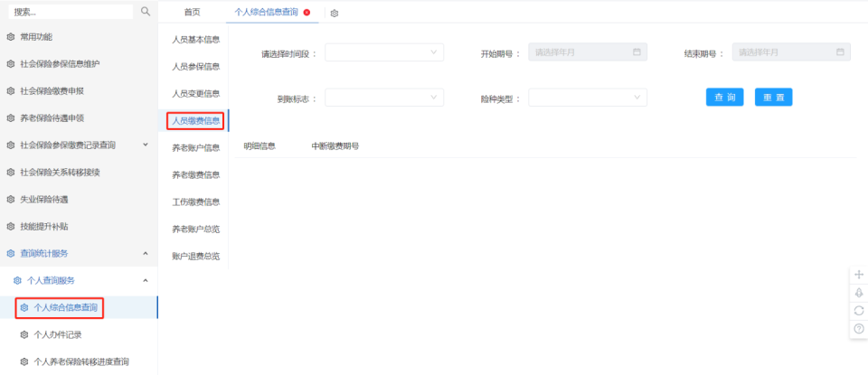This screenshot has height=375, width=868.
Task: Select 人员变更信息 in side menu
Action: (196, 93)
